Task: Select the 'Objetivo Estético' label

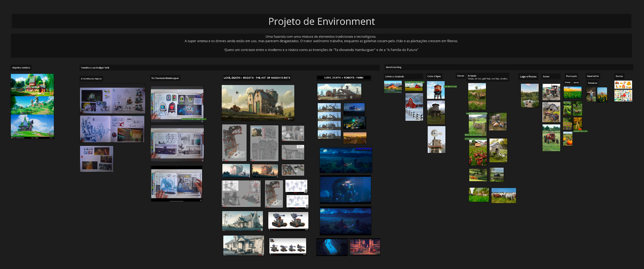Action: (x=21, y=68)
